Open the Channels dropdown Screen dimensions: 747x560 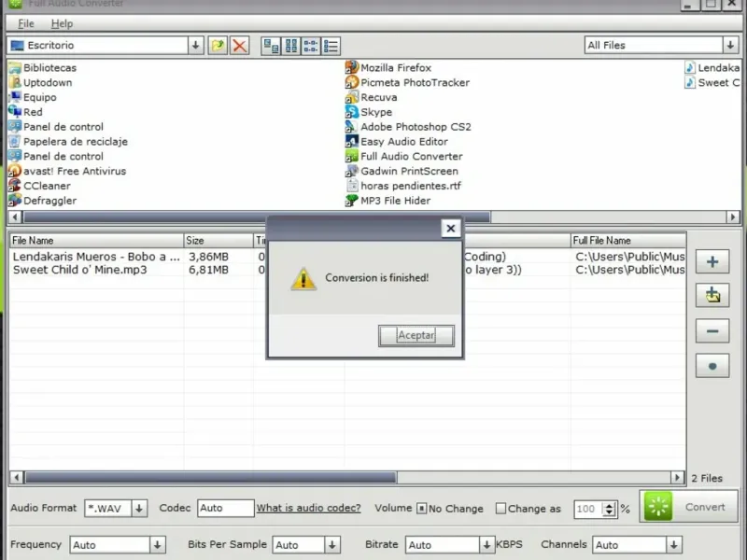click(x=673, y=545)
